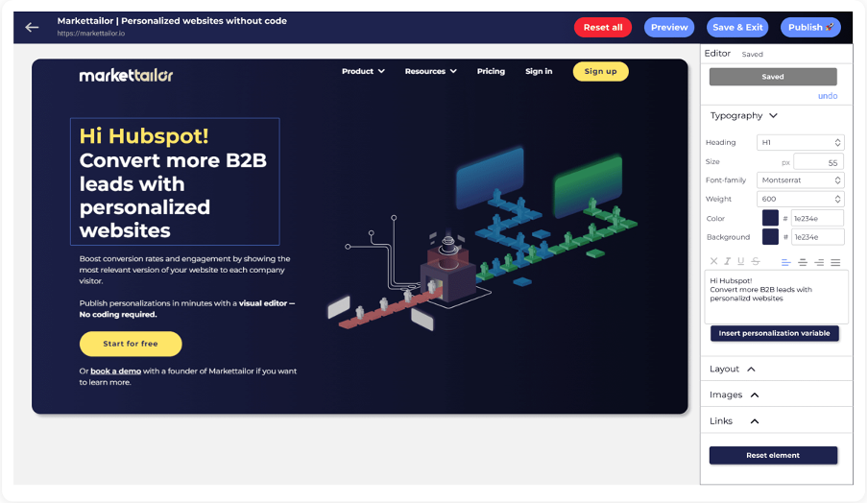
Task: Justify the text alignment
Action: [835, 262]
